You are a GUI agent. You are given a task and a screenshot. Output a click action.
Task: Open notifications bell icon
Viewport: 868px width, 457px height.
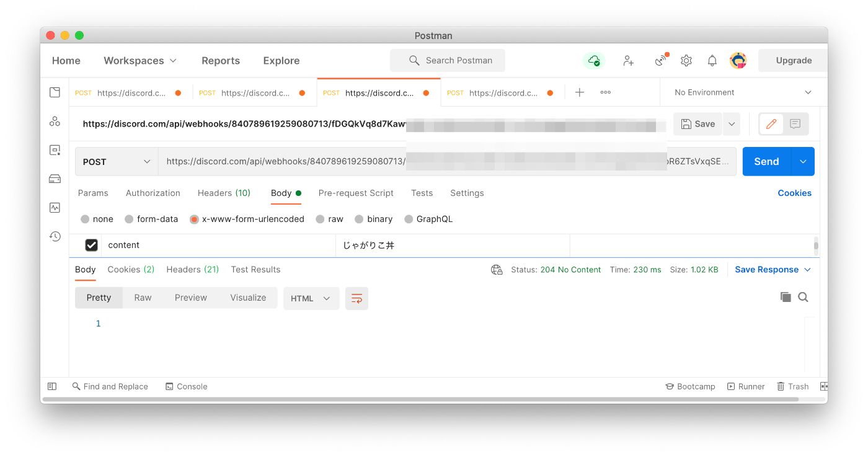coord(712,60)
